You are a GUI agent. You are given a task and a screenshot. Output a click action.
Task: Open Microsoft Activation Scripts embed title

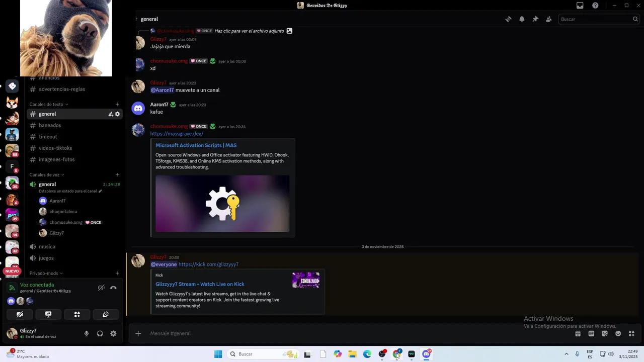point(196,145)
